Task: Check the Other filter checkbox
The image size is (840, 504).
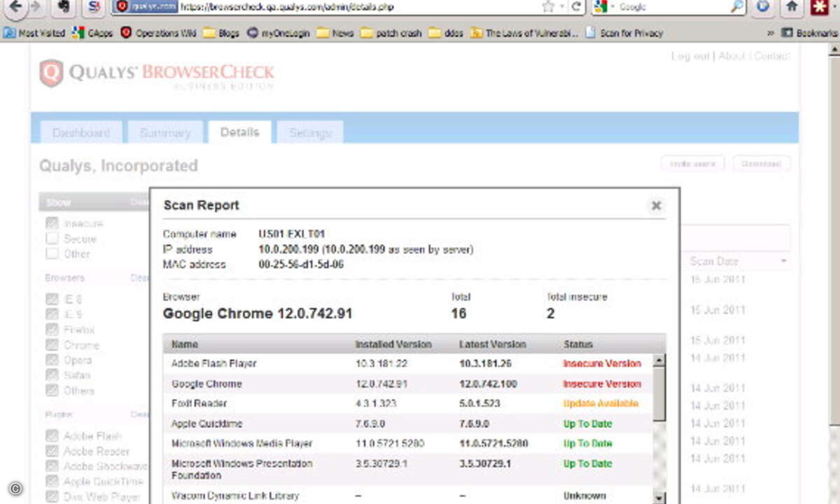Action: [52, 254]
